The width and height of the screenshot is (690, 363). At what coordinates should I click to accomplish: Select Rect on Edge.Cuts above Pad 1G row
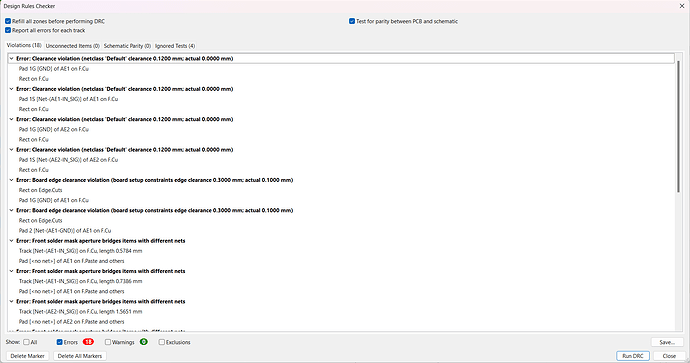(x=40, y=190)
